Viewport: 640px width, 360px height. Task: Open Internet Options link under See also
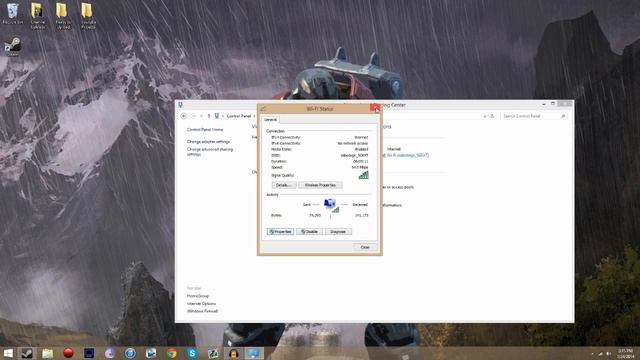click(201, 304)
